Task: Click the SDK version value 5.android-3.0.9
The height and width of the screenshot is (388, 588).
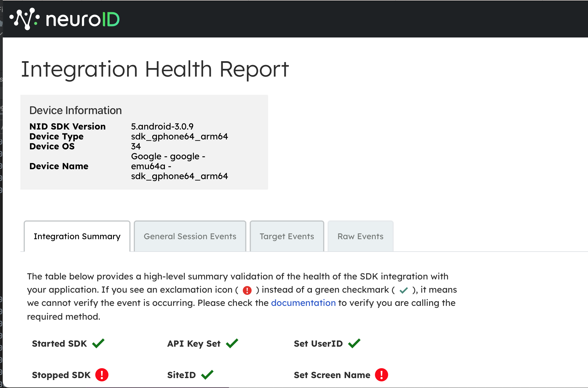Action: (x=162, y=126)
